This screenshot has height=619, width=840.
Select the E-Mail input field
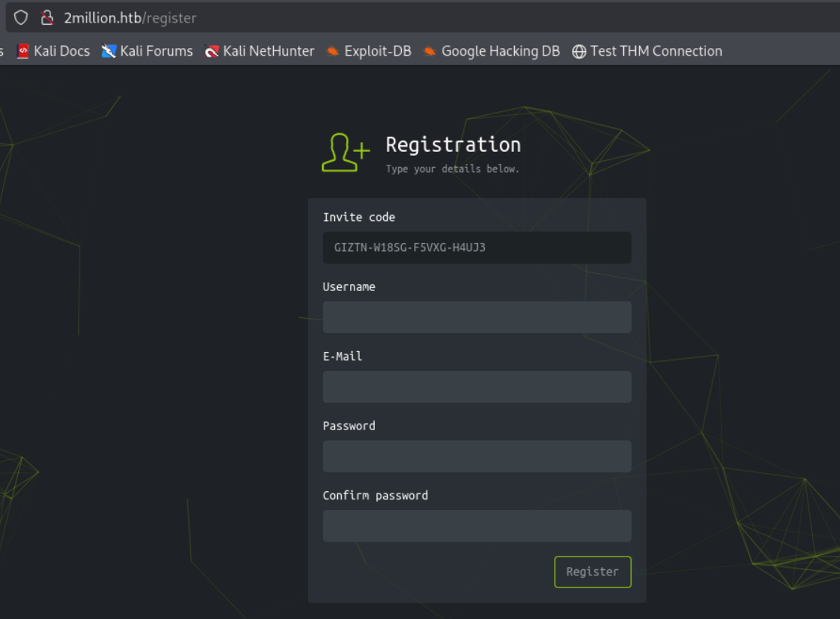(x=476, y=387)
